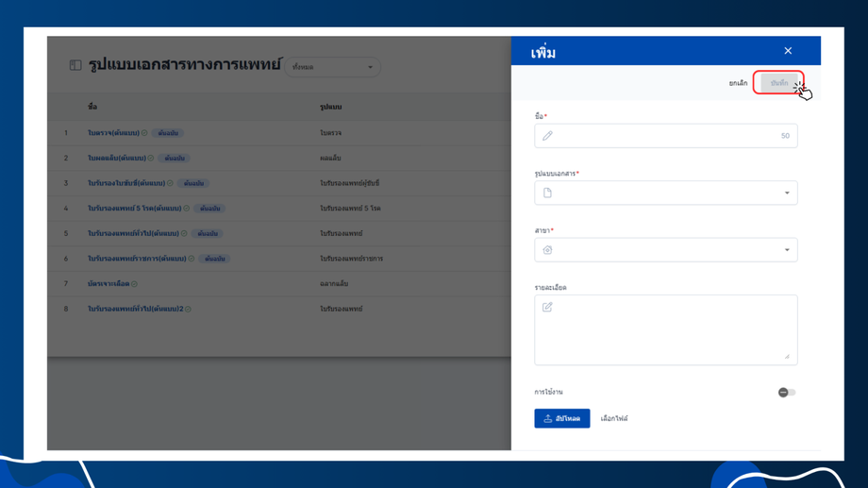Toggle the sidebar panel icon beside the page title

[75, 65]
